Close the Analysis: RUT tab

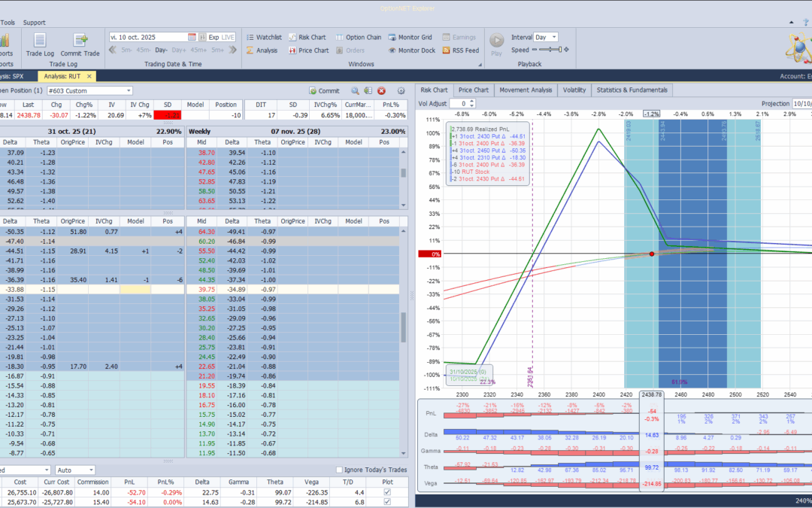[x=89, y=76]
